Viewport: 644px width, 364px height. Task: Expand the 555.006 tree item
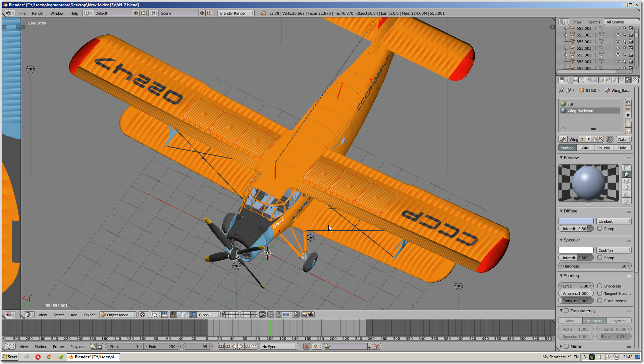pyautogui.click(x=566, y=55)
